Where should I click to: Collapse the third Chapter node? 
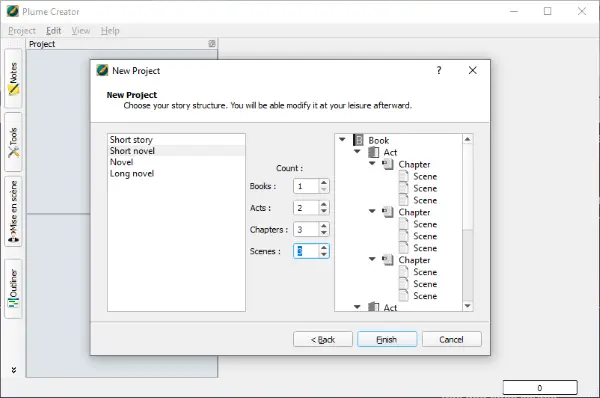point(372,259)
